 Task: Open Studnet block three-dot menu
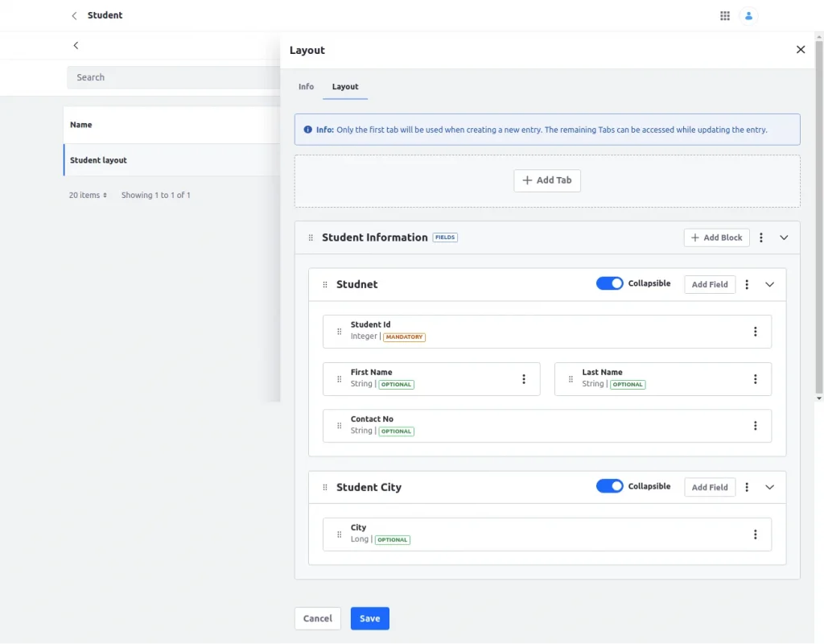coord(747,284)
